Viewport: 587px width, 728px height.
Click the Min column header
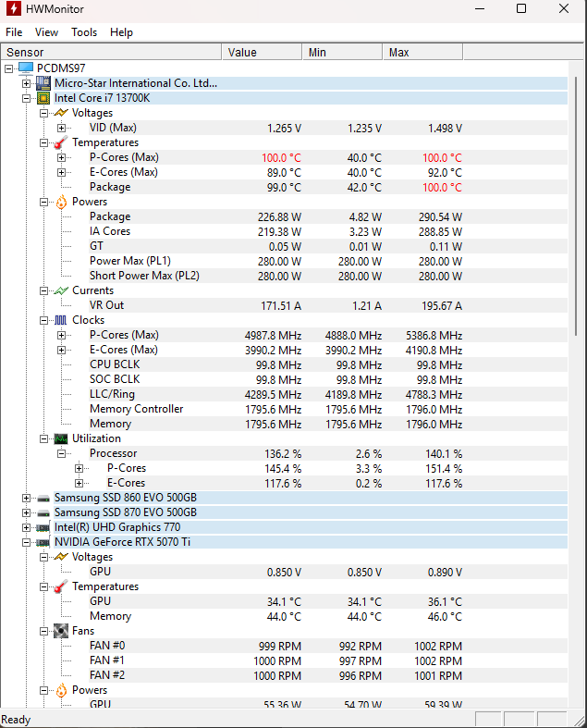342,52
